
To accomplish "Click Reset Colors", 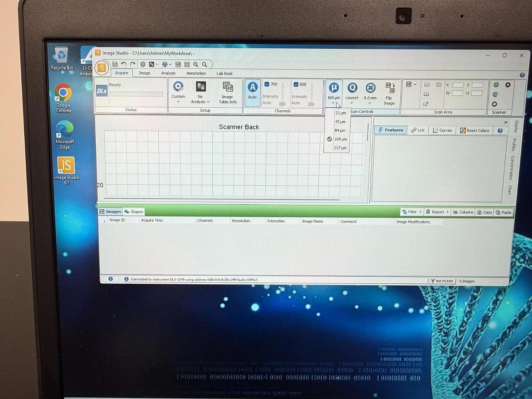I will click(x=474, y=130).
